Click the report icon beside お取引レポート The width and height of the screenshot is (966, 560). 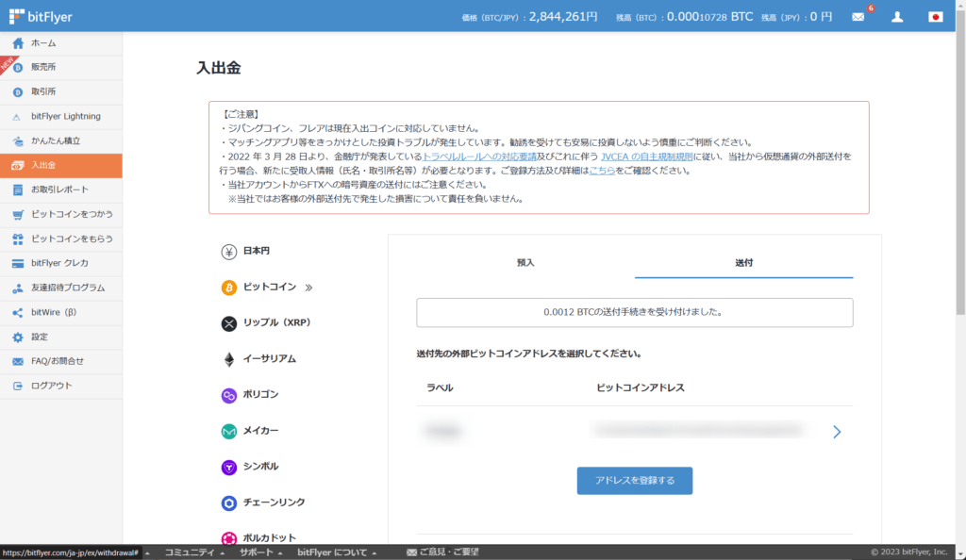click(18, 190)
